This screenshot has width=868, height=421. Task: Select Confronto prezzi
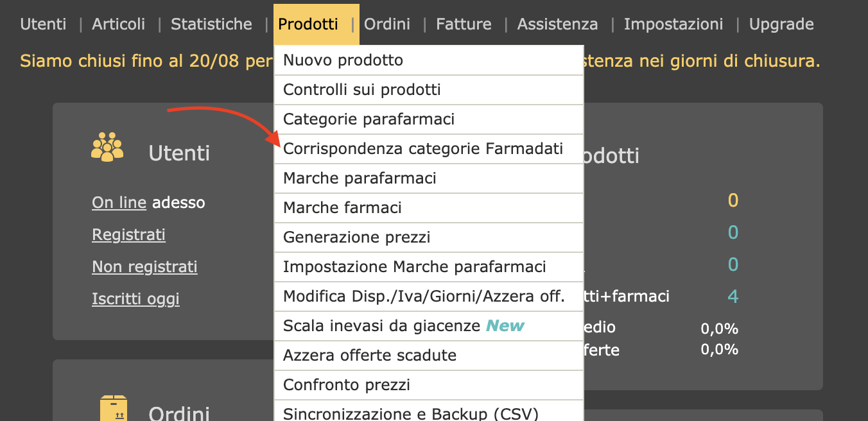click(x=347, y=385)
